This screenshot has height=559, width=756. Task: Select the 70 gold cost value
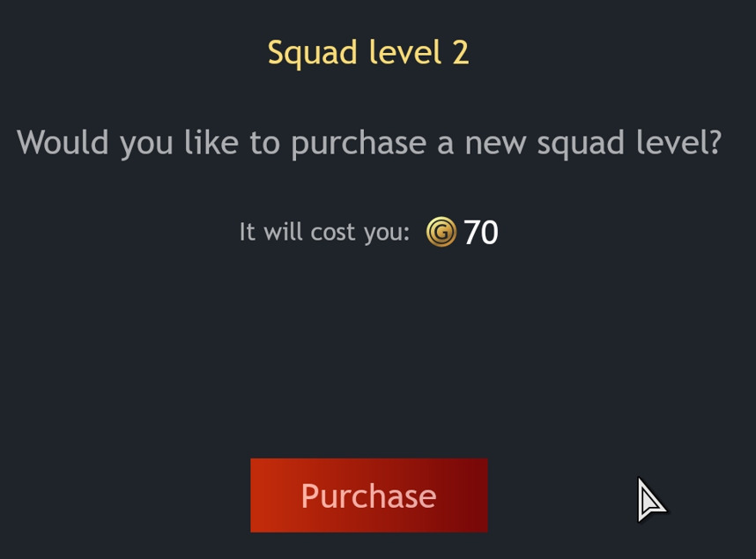coord(481,233)
